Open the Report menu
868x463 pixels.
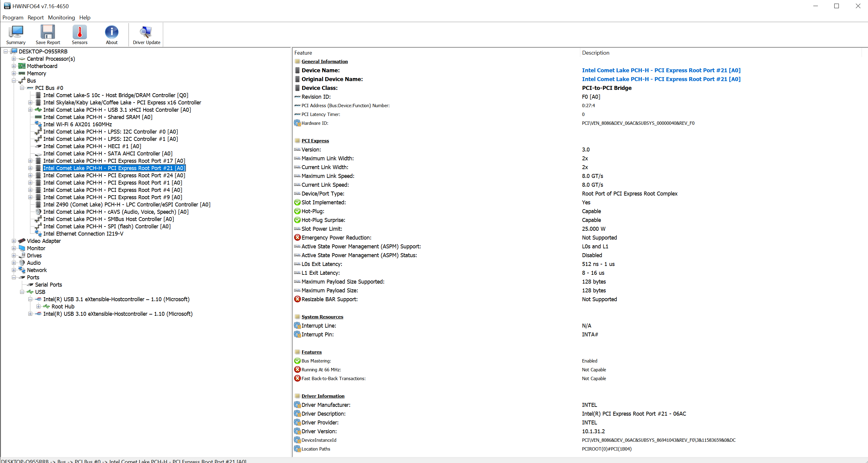tap(35, 18)
